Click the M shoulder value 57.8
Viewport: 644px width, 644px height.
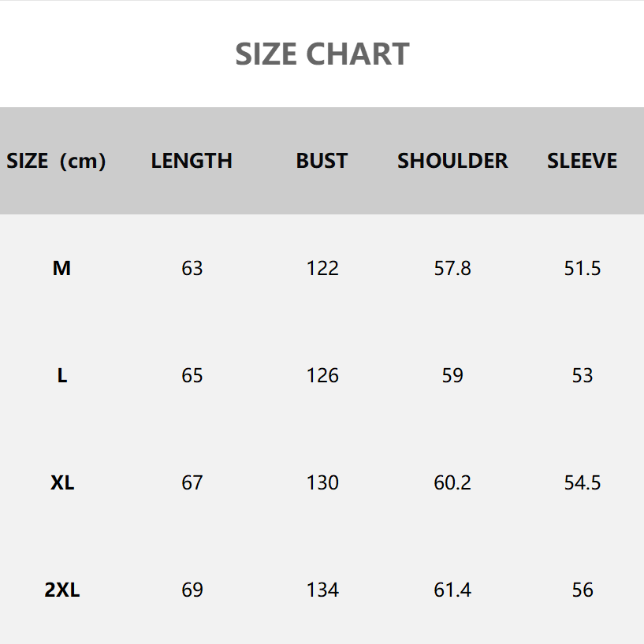click(x=452, y=269)
